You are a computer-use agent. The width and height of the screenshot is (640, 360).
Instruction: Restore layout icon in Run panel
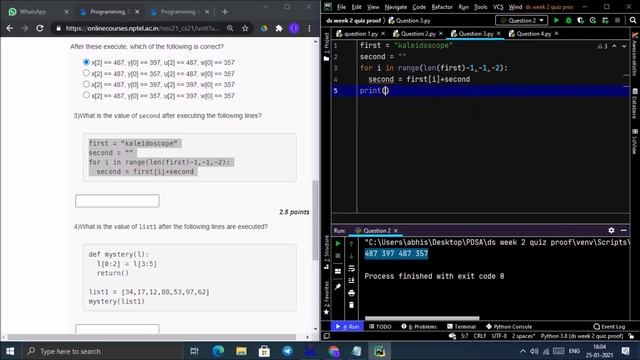[x=338, y=271]
